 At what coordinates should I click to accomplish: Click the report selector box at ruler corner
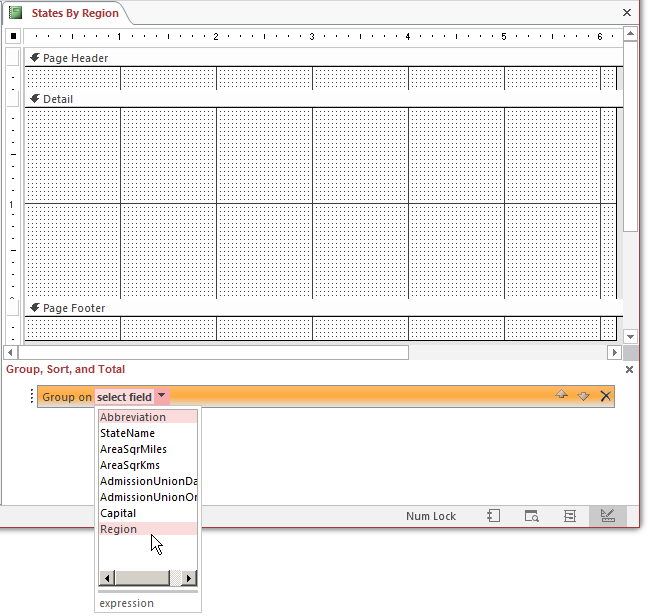tap(14, 36)
